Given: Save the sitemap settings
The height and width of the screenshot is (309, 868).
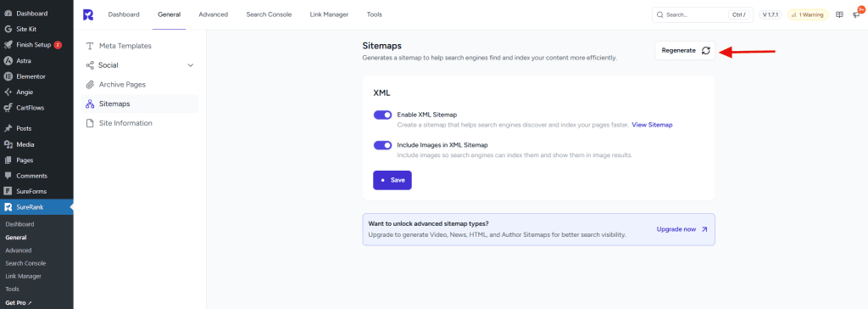Looking at the screenshot, I should [392, 180].
